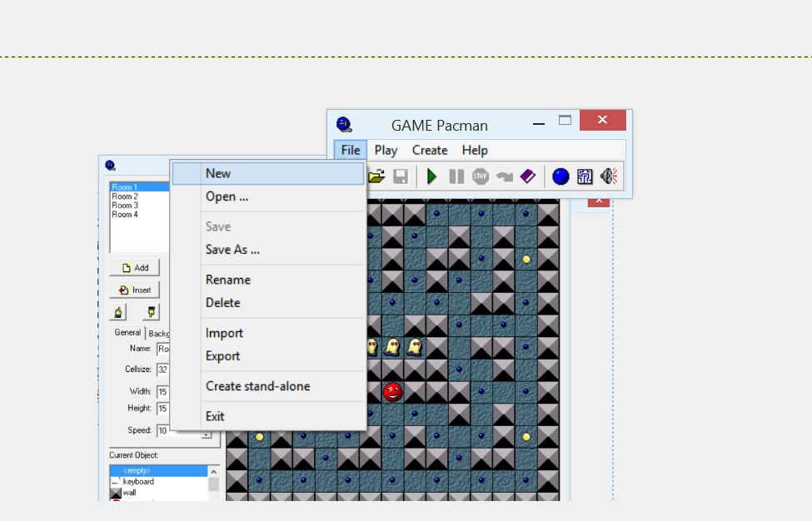Select wall in Current Object list
812x521 pixels.
[x=158, y=493]
